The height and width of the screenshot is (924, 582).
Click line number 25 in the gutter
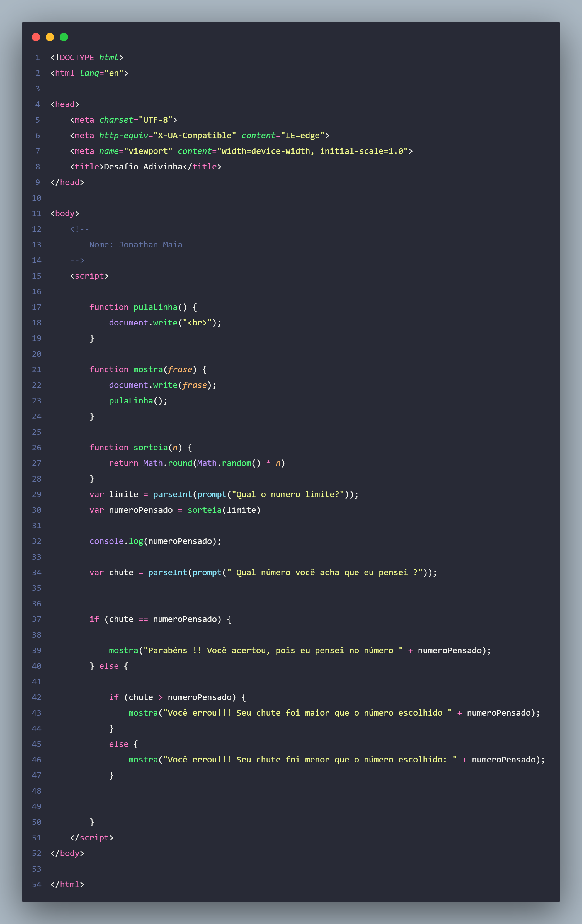click(x=37, y=432)
